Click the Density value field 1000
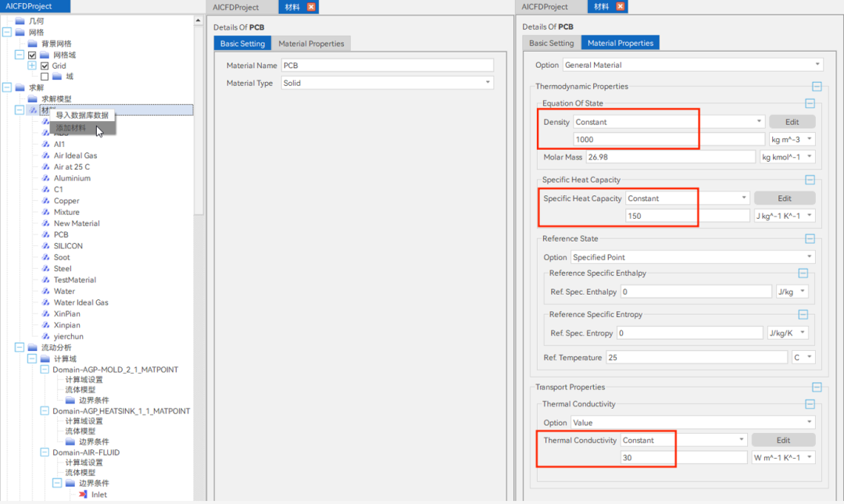844x504 pixels. [668, 139]
